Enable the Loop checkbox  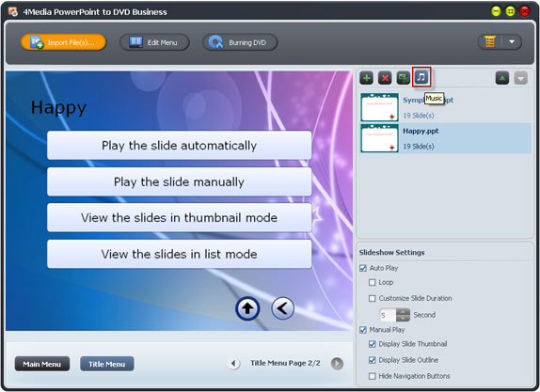click(372, 283)
